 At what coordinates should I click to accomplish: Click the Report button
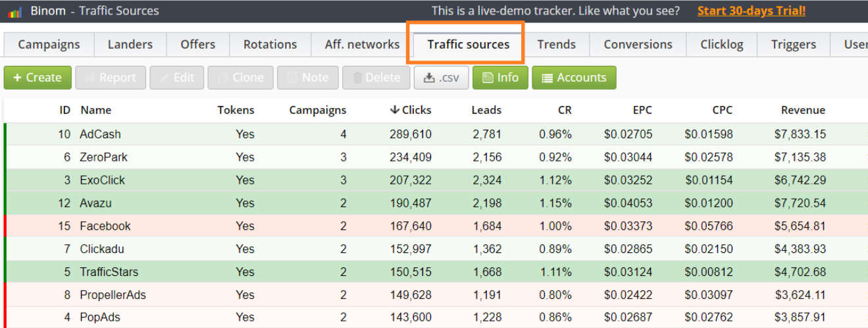pyautogui.click(x=110, y=77)
